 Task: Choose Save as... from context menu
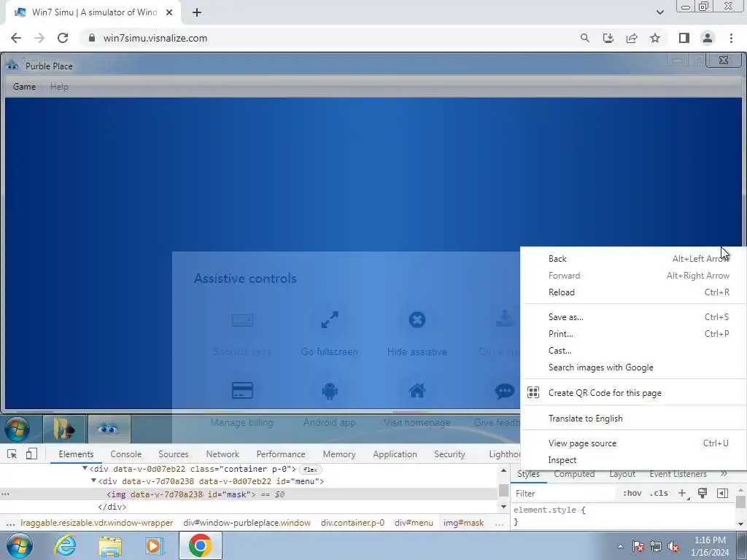[x=633, y=317]
